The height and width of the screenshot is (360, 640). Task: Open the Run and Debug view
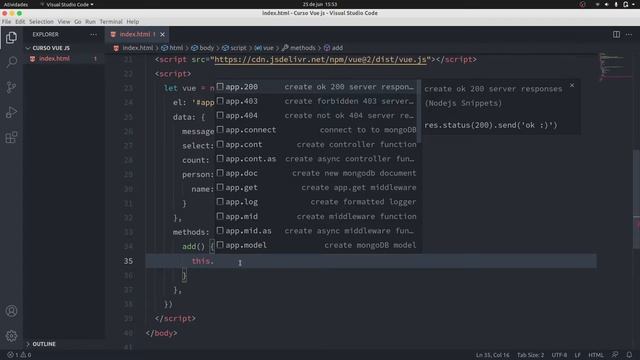click(x=11, y=112)
